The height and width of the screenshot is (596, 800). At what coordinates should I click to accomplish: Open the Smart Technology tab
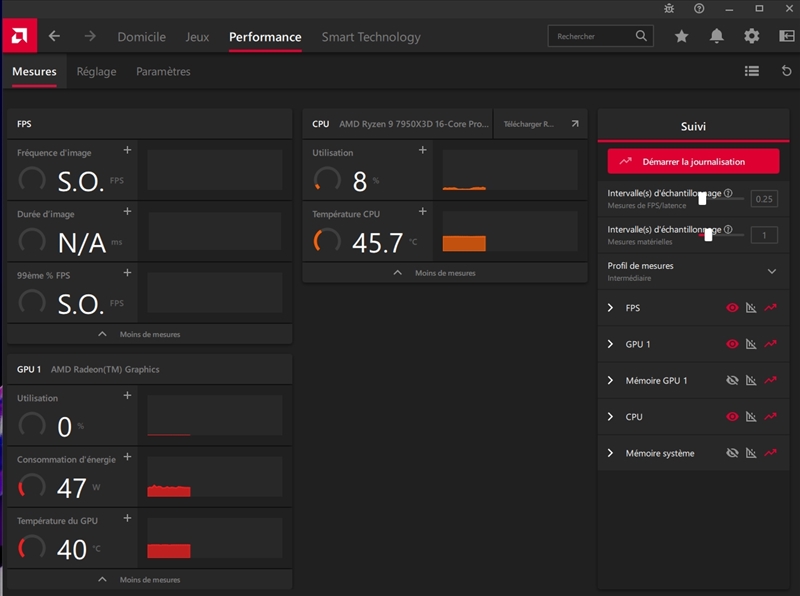371,37
